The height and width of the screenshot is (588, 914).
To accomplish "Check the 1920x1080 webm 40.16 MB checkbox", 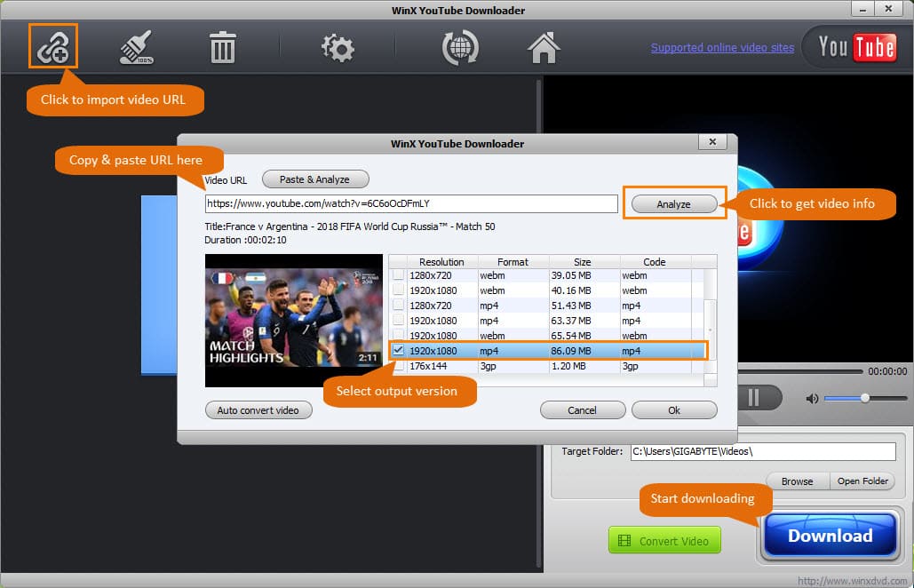I will 399,290.
